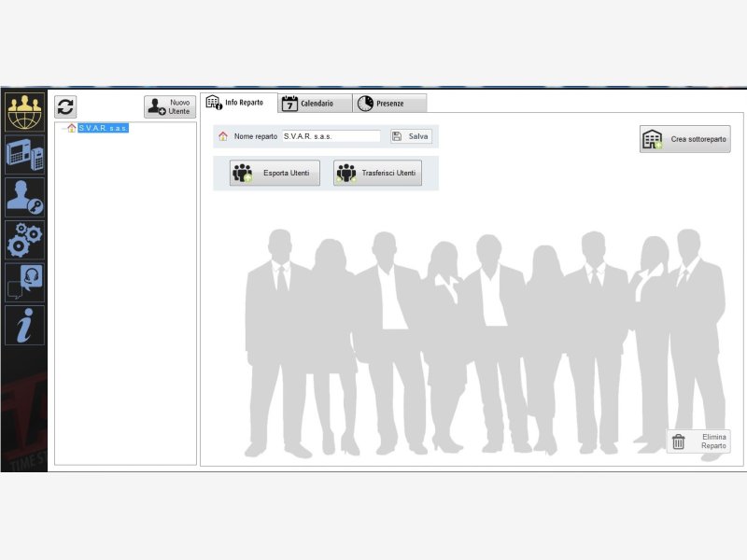Switch to the Info Reparto tab
747x560 pixels.
coord(239,103)
